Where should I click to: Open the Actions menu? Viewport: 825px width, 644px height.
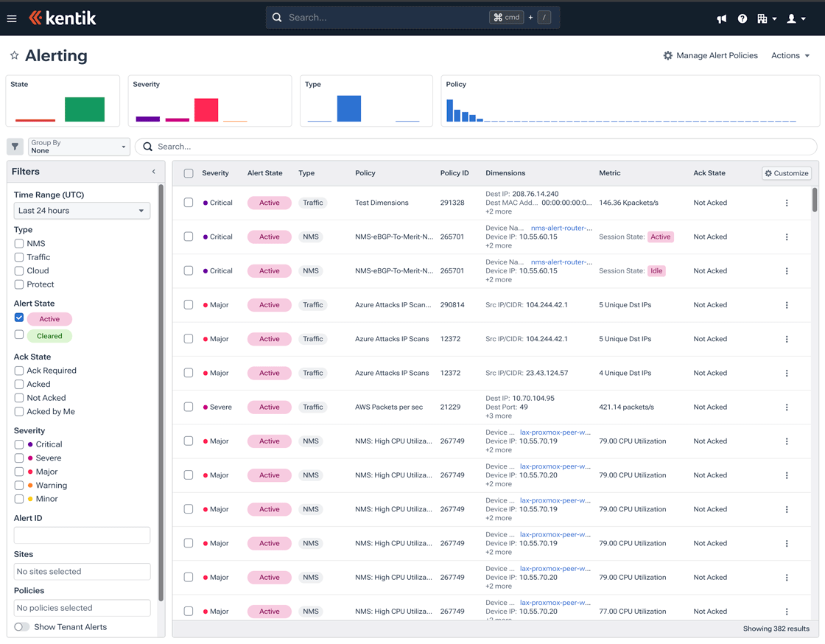tap(789, 55)
